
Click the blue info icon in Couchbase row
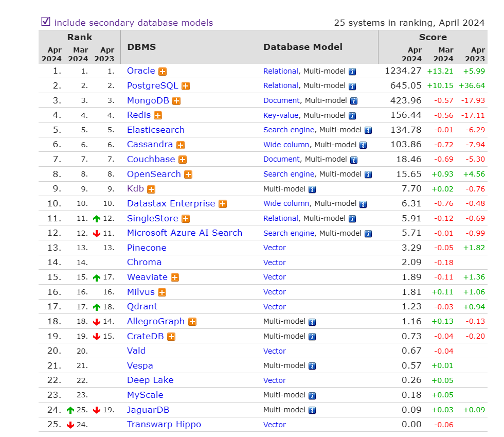point(354,160)
